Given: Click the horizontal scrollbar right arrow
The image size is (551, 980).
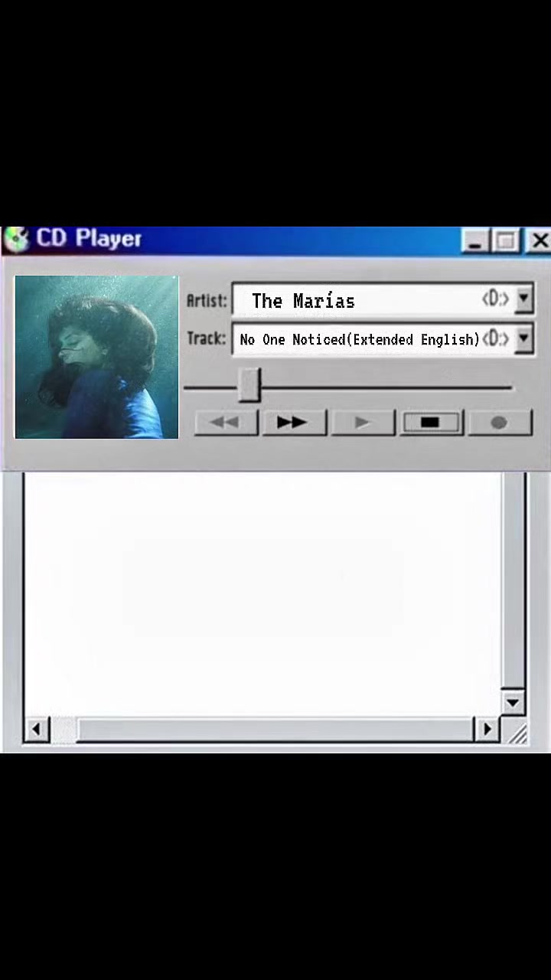Looking at the screenshot, I should tap(487, 730).
